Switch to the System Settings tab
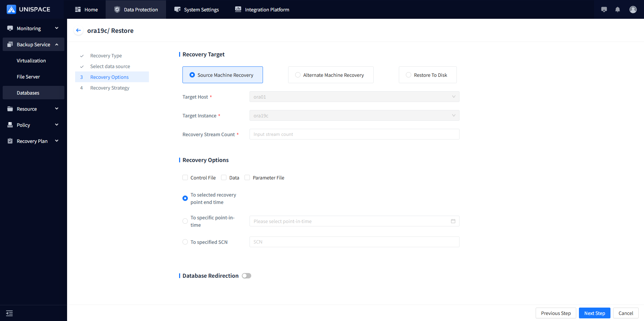The image size is (644, 321). pyautogui.click(x=197, y=10)
